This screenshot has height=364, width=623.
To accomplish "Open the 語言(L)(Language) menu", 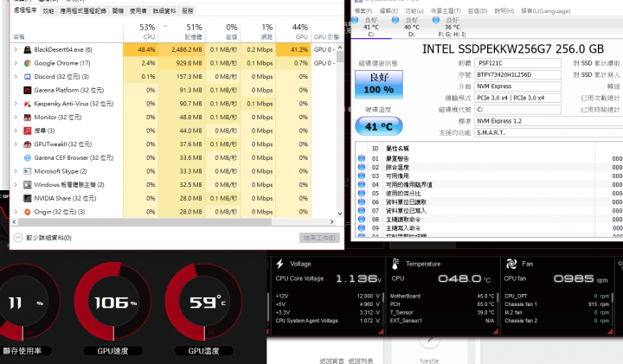I will click(545, 10).
